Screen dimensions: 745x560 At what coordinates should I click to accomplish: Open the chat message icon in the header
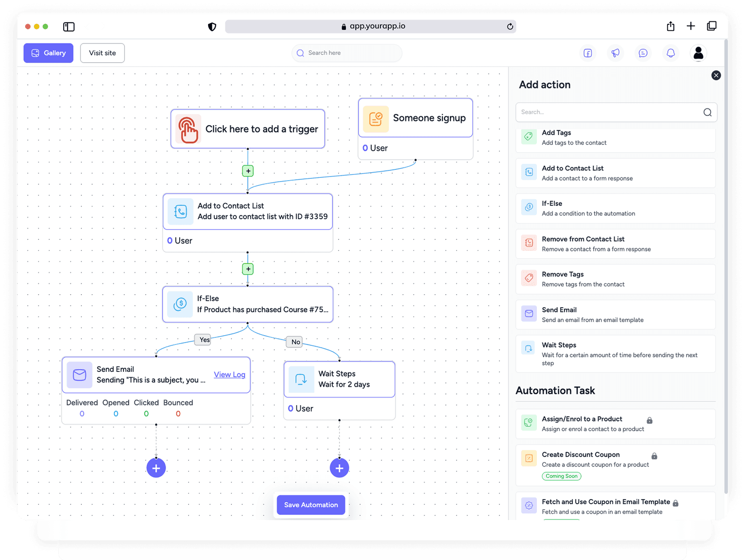(x=643, y=53)
